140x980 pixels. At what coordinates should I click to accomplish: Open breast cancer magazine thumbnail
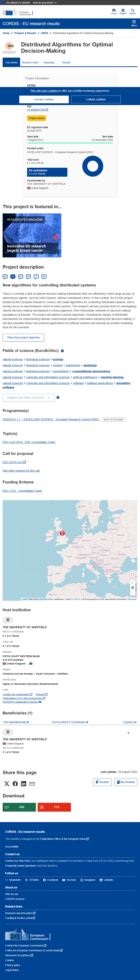pyautogui.click(x=32, y=235)
